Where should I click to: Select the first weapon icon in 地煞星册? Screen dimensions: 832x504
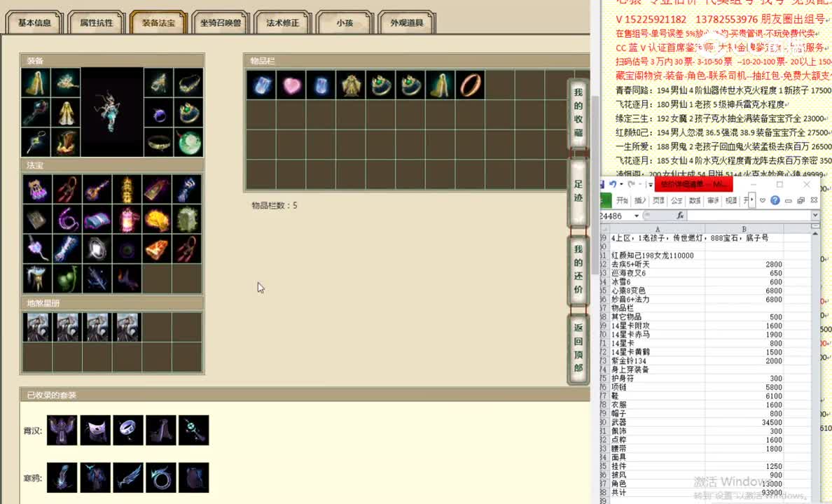pyautogui.click(x=37, y=326)
